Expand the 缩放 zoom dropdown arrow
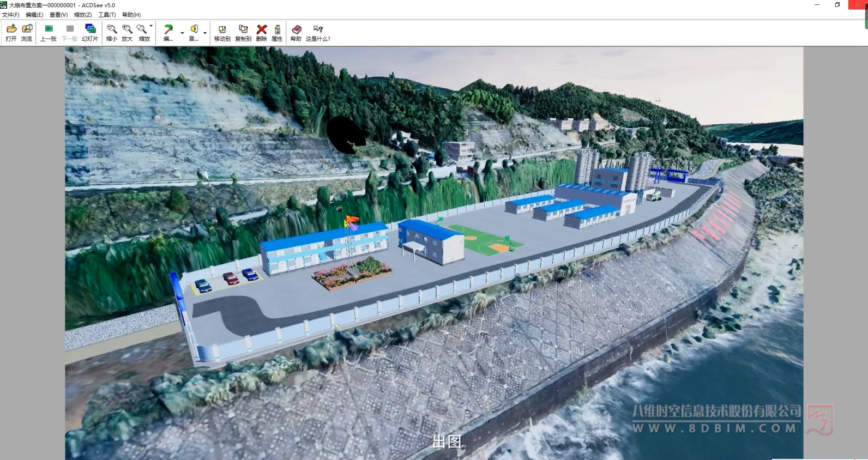The width and height of the screenshot is (868, 460). (151, 26)
